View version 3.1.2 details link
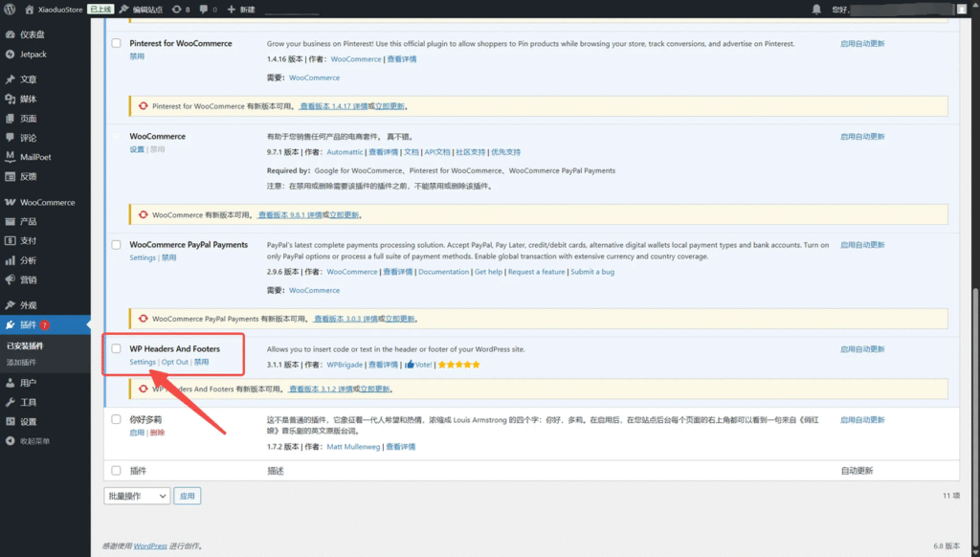Viewport: 980px width, 557px height. pyautogui.click(x=321, y=389)
